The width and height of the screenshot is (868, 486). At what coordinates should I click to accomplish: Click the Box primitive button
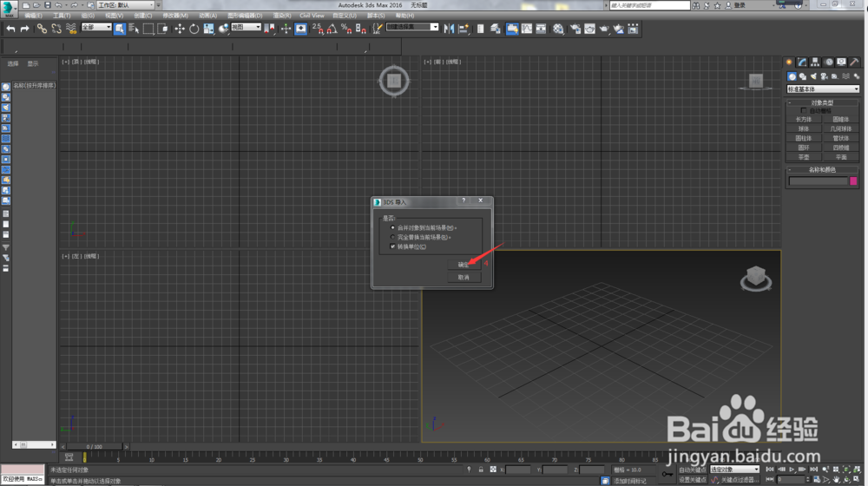[x=803, y=120]
